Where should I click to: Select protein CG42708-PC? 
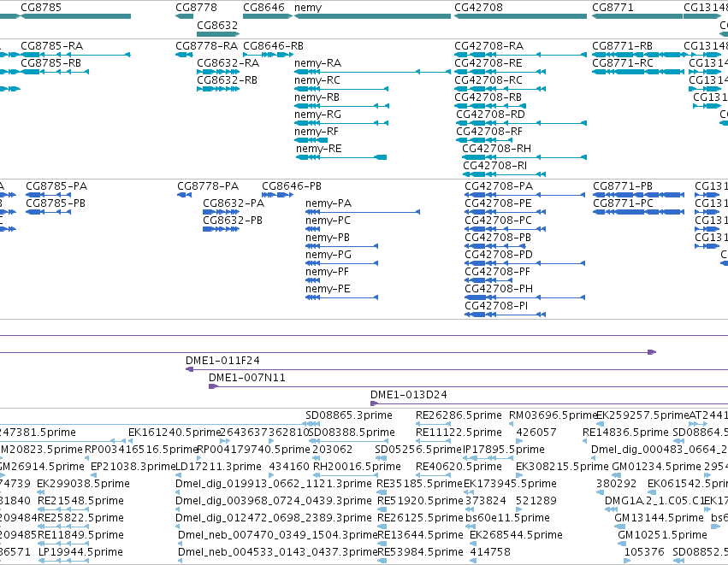505,229
